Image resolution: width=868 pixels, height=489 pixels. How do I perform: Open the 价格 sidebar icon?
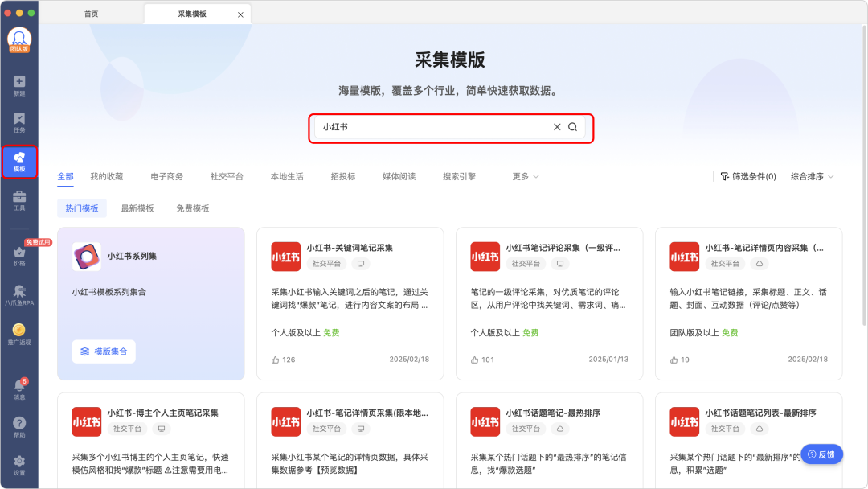(x=19, y=257)
